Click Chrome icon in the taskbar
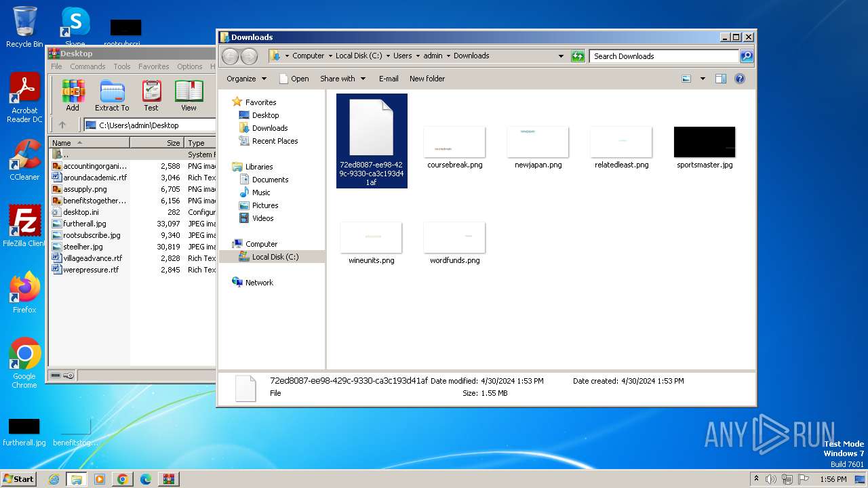 coord(122,479)
